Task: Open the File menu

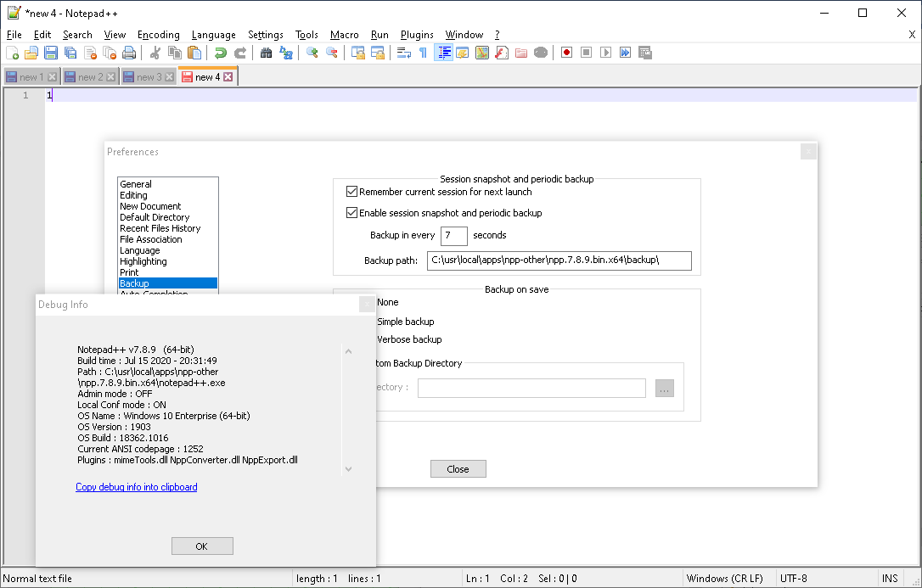Action: coord(14,35)
